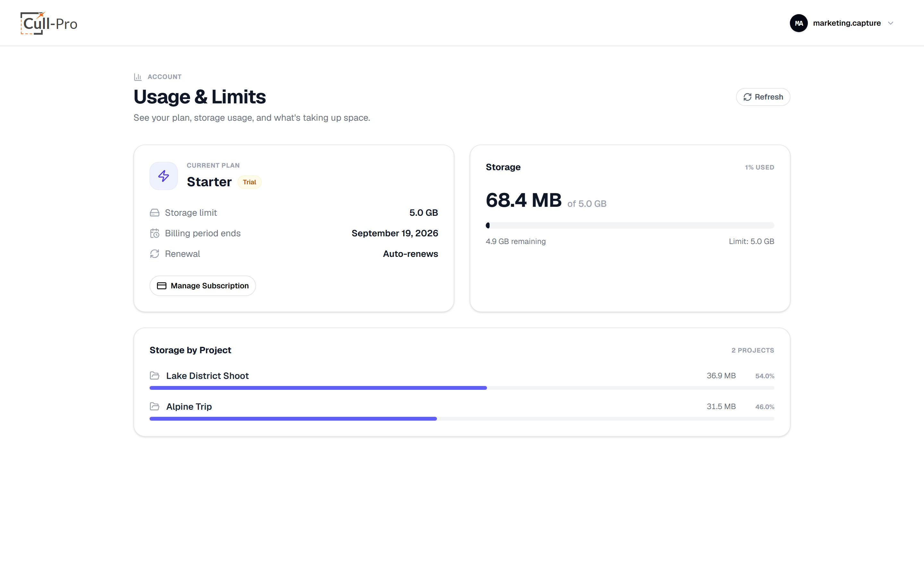Click the 46.0% percentage
This screenshot has width=924, height=578.
765,407
